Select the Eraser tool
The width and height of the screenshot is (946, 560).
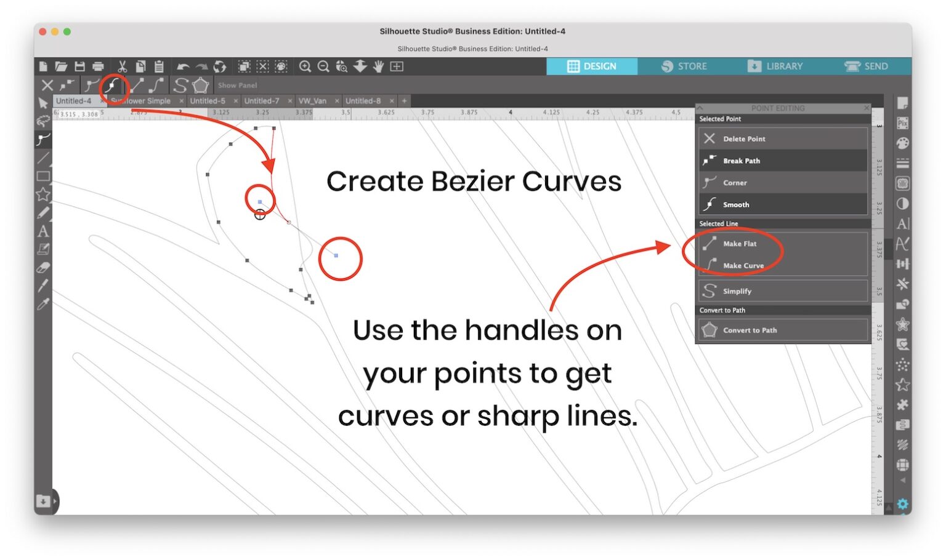[x=43, y=268]
